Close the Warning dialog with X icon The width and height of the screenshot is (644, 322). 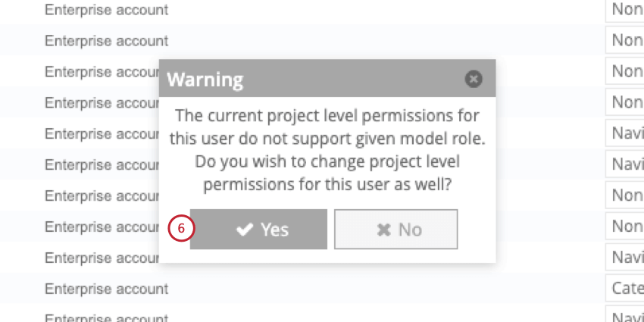474,79
